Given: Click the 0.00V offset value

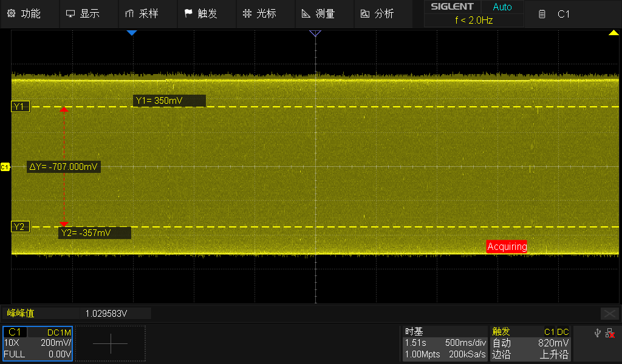Looking at the screenshot, I should (60, 354).
